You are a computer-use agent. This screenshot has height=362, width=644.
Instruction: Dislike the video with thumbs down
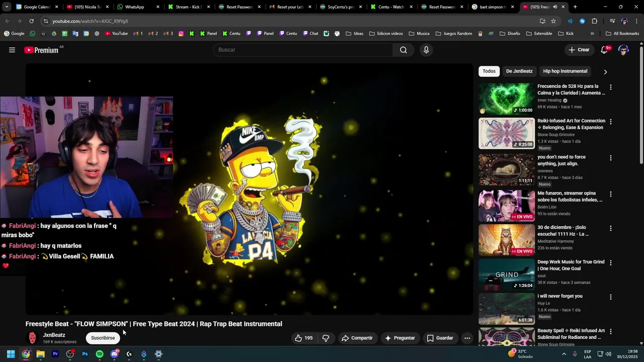click(x=326, y=338)
